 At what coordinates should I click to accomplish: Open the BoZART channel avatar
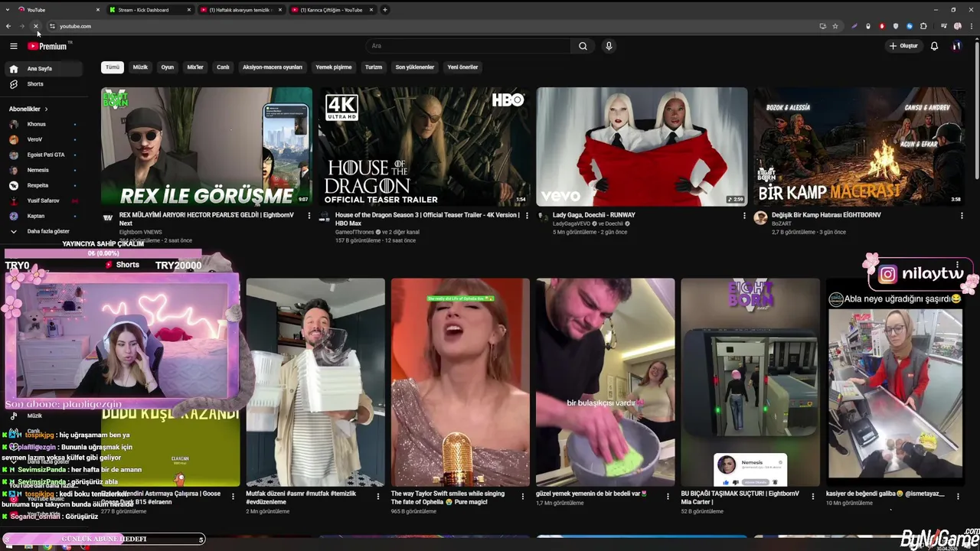760,218
